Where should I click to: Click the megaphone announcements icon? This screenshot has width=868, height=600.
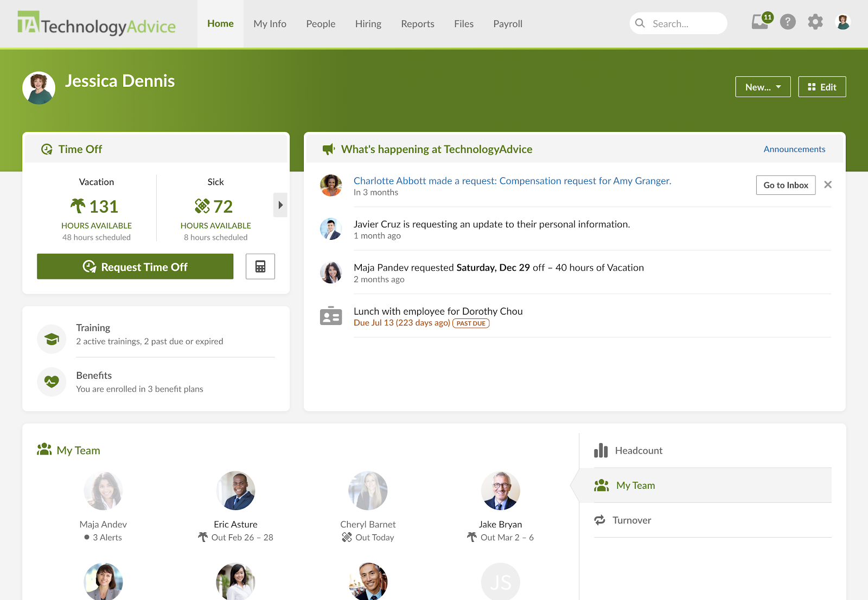tap(329, 149)
